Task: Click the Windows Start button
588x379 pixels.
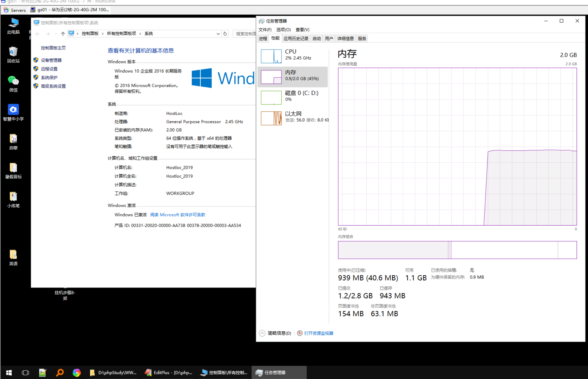Action: 9,373
